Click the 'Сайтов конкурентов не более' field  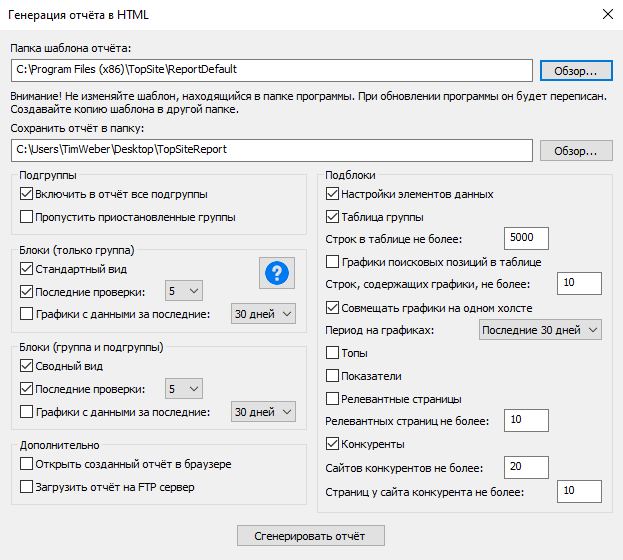click(526, 467)
